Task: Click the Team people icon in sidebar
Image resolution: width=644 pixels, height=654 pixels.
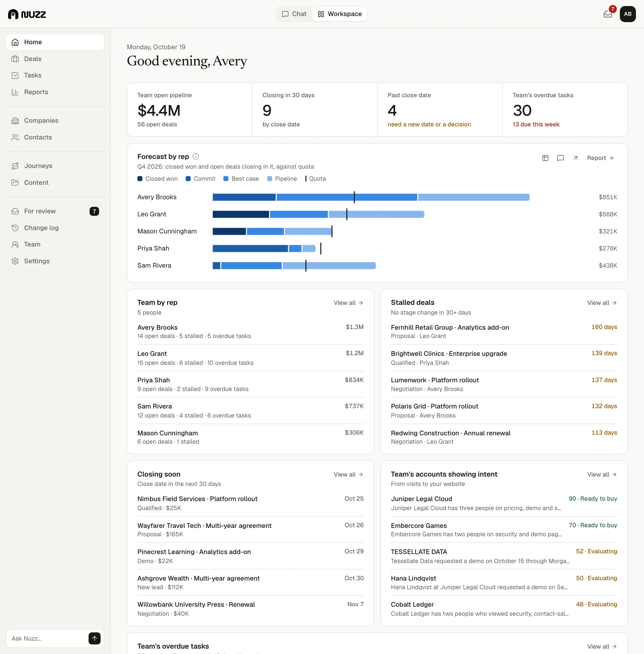Action: click(15, 244)
